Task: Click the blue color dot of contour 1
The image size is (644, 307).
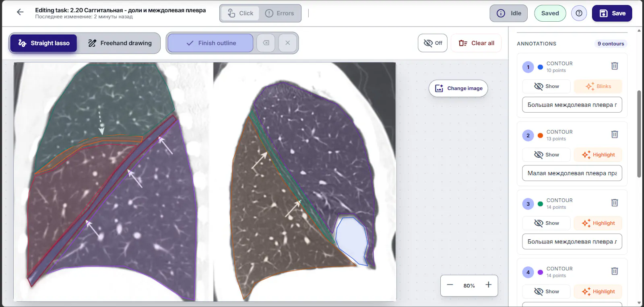Action: (540, 67)
